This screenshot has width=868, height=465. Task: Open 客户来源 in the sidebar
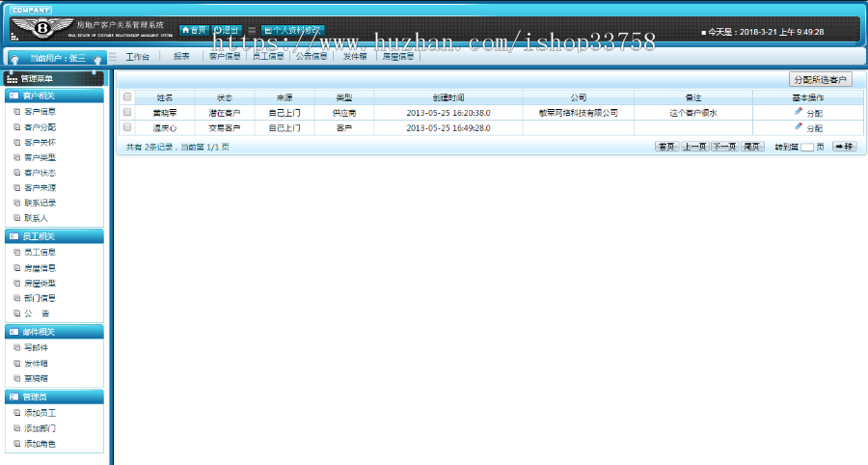point(40,188)
